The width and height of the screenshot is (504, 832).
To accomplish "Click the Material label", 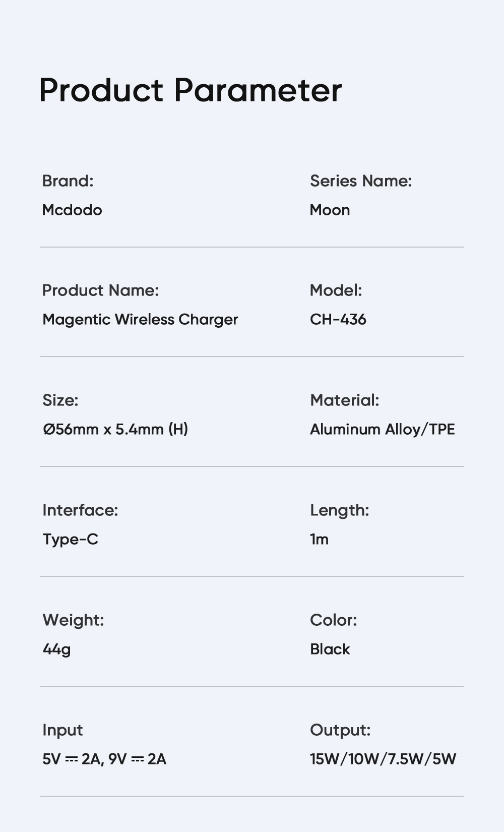I will [x=344, y=400].
